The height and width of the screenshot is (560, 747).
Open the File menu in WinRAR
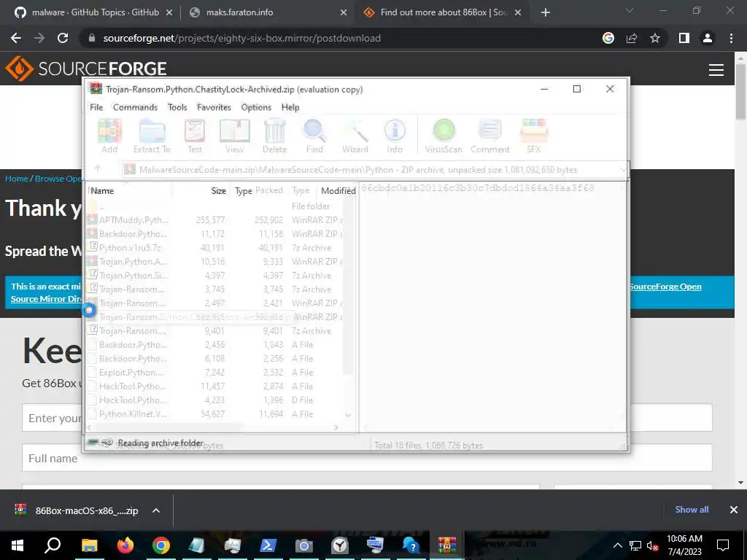(x=96, y=107)
